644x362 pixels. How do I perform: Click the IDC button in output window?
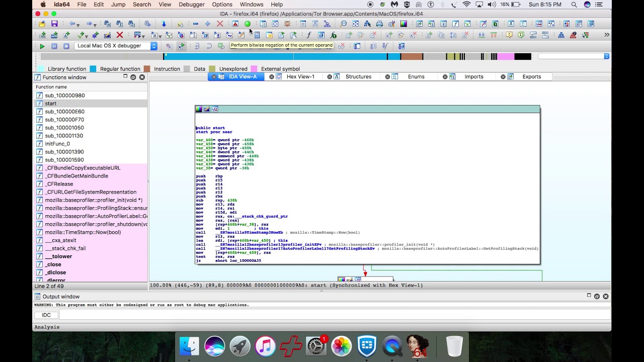(46, 315)
